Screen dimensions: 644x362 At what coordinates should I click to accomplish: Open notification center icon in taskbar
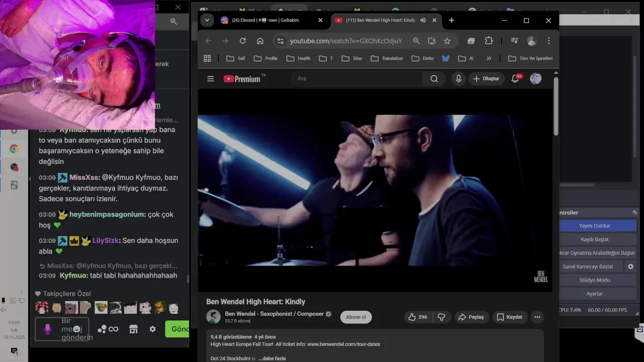coord(14,351)
